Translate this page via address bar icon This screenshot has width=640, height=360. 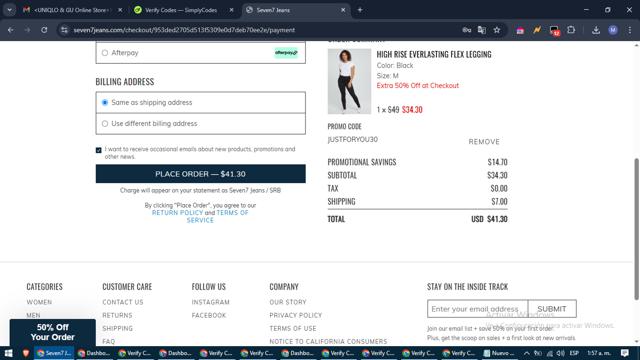point(482,30)
